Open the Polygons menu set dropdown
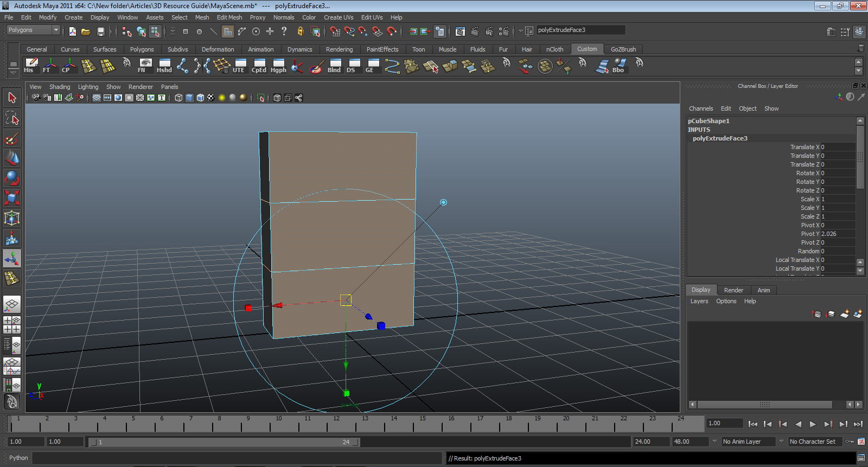The image size is (868, 467). click(56, 30)
